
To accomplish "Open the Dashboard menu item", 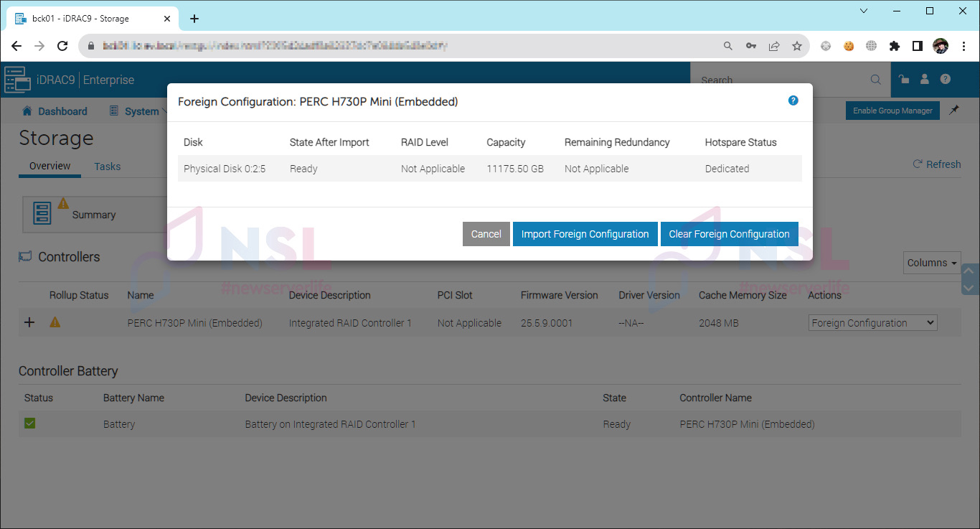I will 55,111.
